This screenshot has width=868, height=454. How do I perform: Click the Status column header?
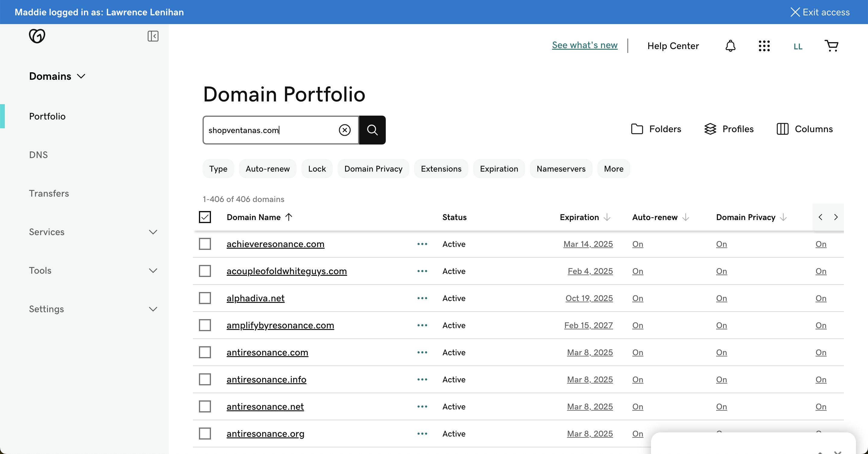(x=454, y=217)
